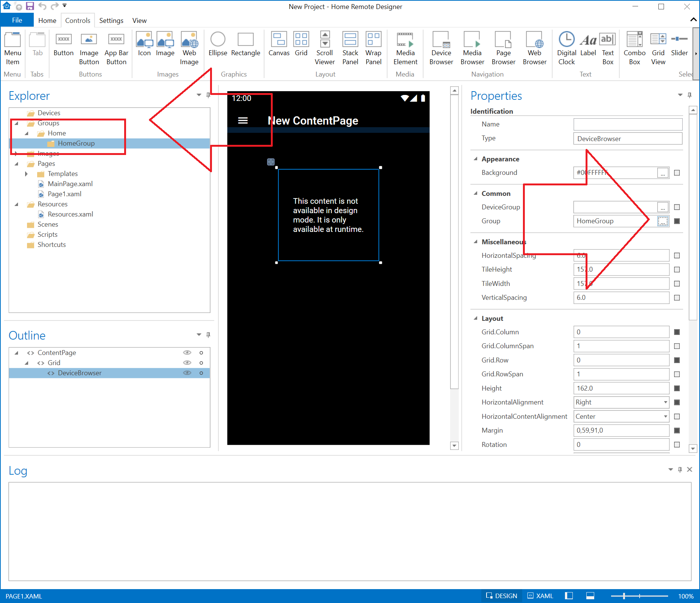
Task: Insert a Scroll Viewer control
Action: click(324, 49)
